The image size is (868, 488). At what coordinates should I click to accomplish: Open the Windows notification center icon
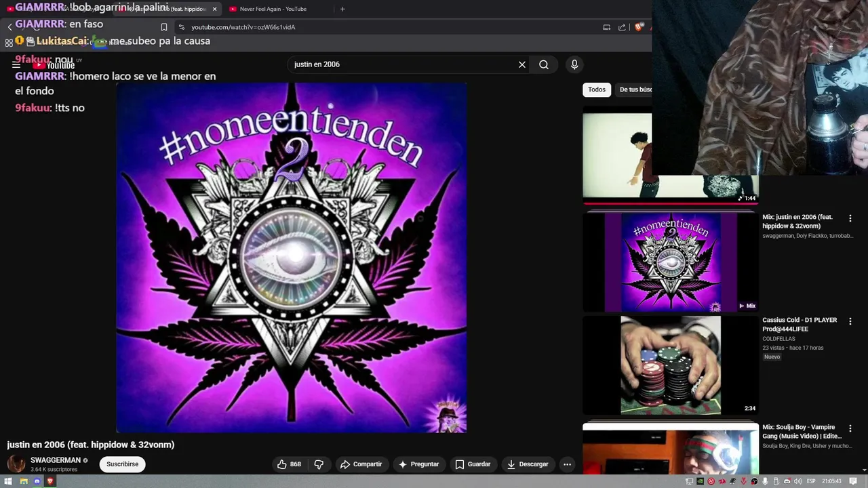click(854, 481)
